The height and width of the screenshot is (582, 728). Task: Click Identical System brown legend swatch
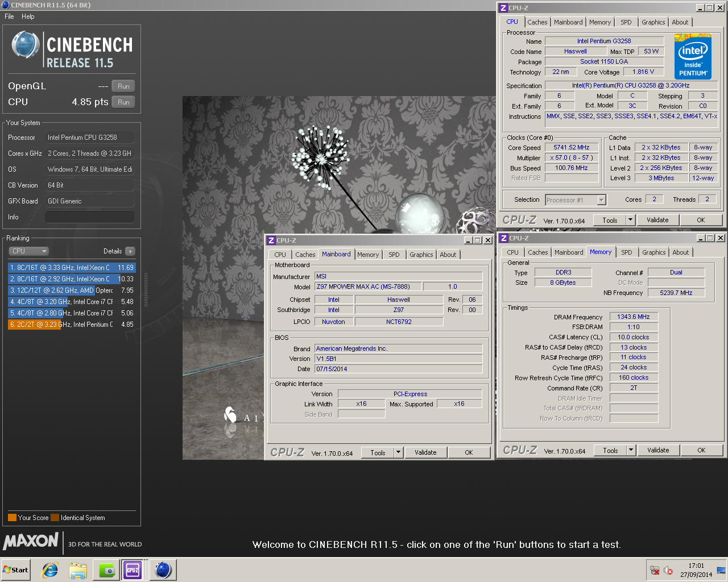55,518
